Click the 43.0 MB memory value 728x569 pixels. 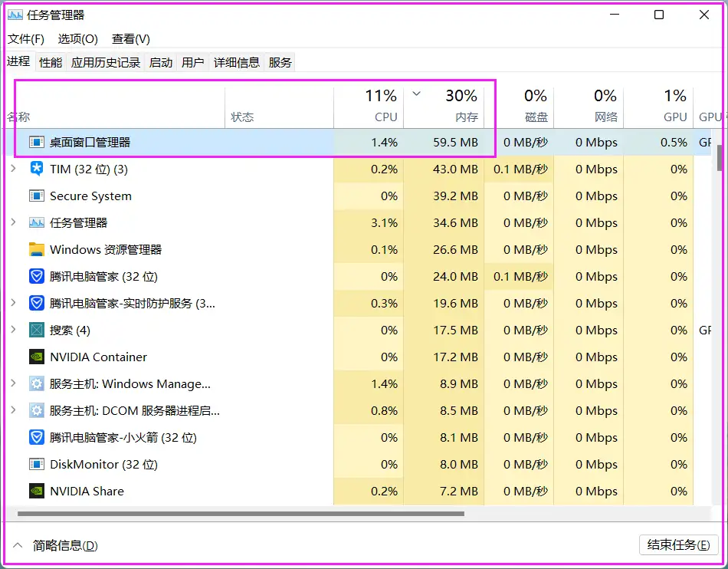pos(455,169)
